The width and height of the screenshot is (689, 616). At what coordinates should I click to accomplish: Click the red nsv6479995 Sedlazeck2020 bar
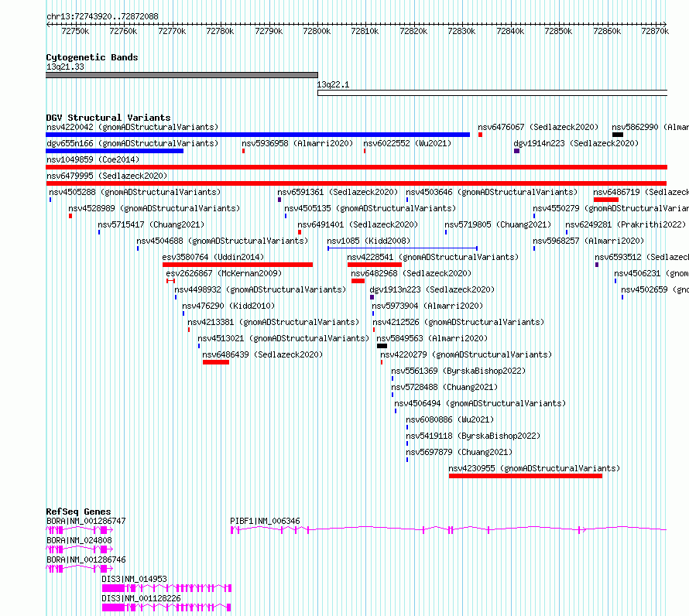click(x=356, y=183)
